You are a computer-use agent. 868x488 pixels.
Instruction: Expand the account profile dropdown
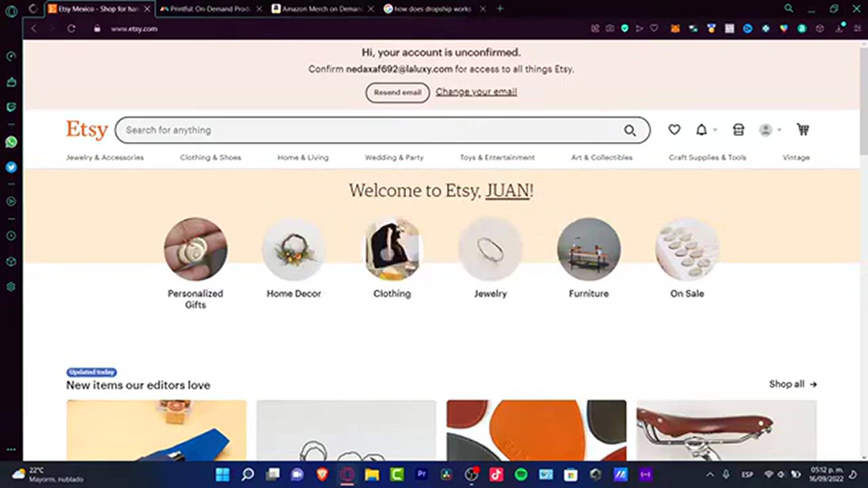770,130
